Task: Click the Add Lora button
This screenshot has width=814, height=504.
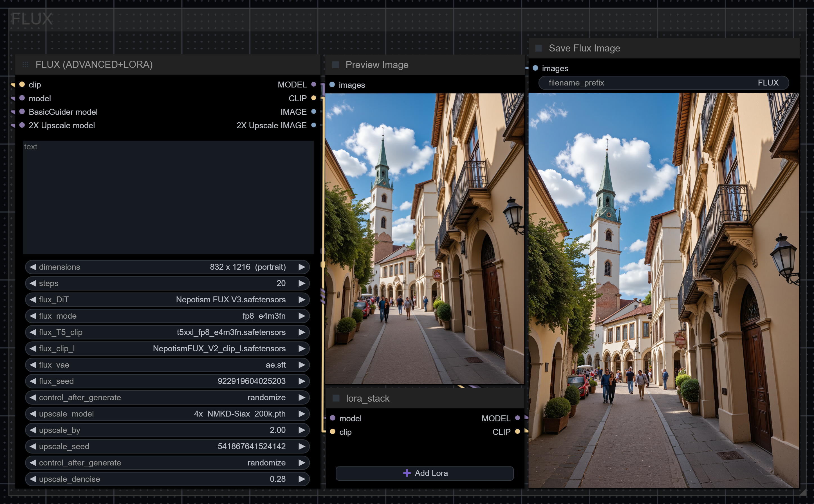Action: pos(425,473)
